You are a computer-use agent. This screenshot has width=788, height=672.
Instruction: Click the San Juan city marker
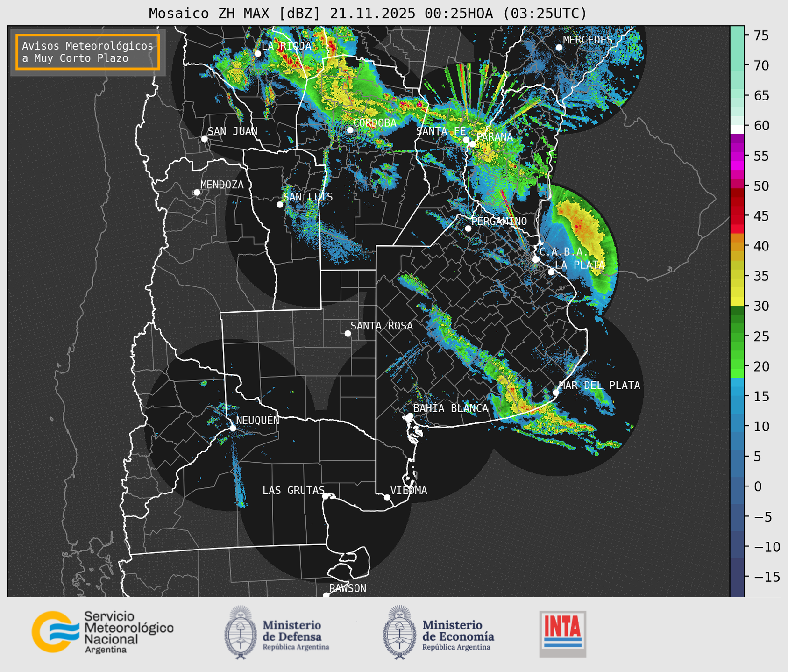pyautogui.click(x=204, y=139)
